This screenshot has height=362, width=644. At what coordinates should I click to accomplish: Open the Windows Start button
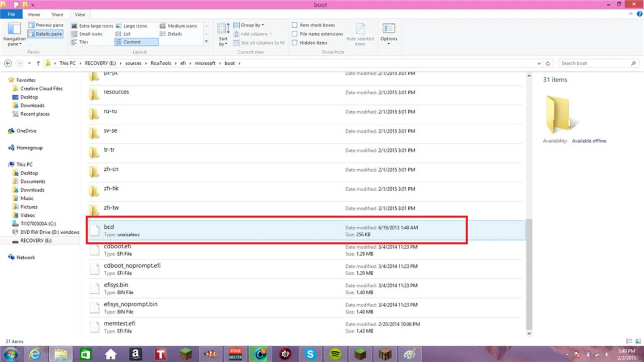pos(11,354)
